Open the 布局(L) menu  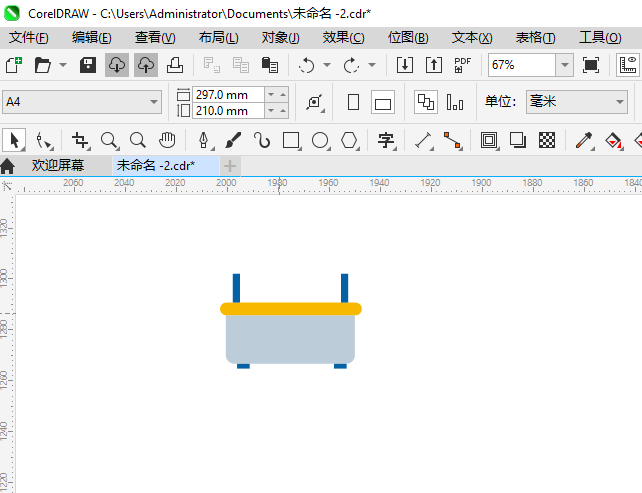[x=219, y=38]
